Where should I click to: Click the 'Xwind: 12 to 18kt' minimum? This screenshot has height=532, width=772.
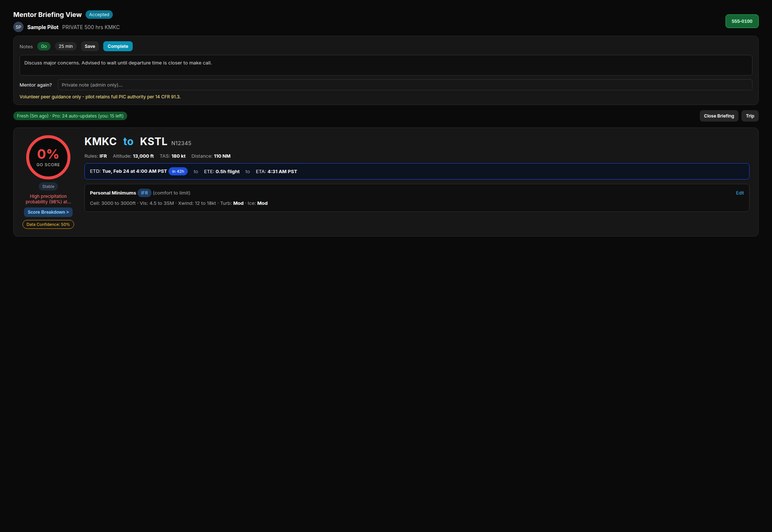[197, 203]
